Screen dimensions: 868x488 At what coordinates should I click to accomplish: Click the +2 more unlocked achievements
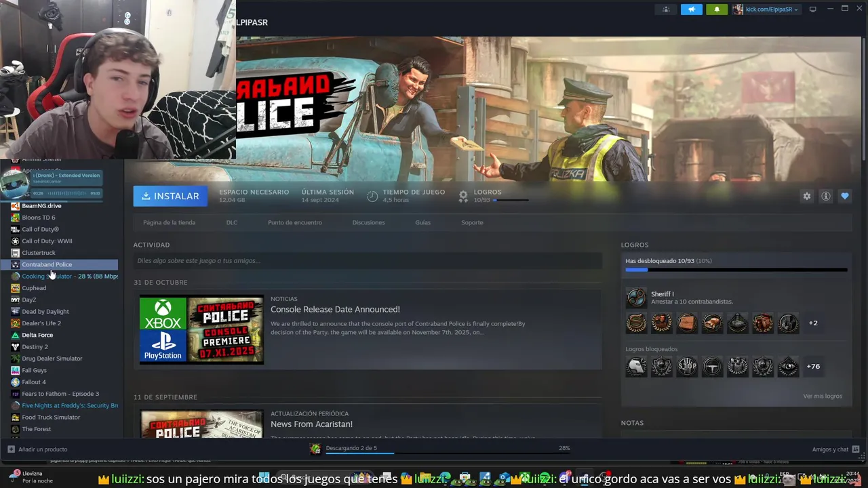click(813, 323)
